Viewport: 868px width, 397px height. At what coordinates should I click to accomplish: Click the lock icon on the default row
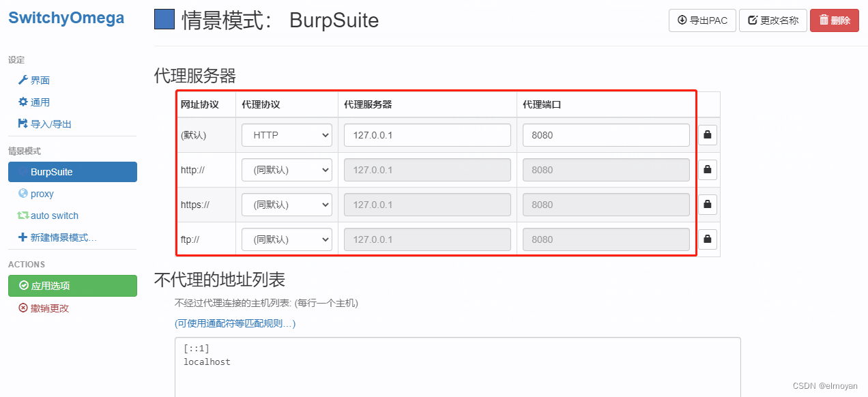[x=708, y=135]
